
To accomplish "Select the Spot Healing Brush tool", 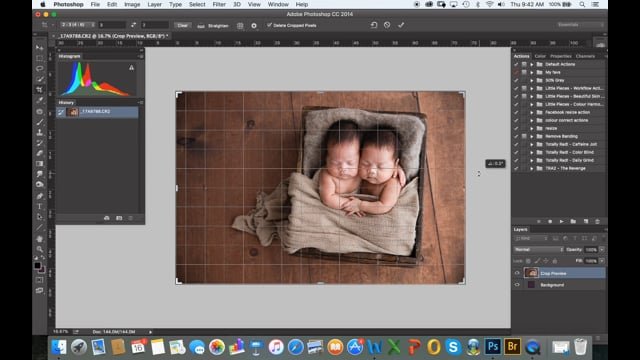I will tap(40, 111).
